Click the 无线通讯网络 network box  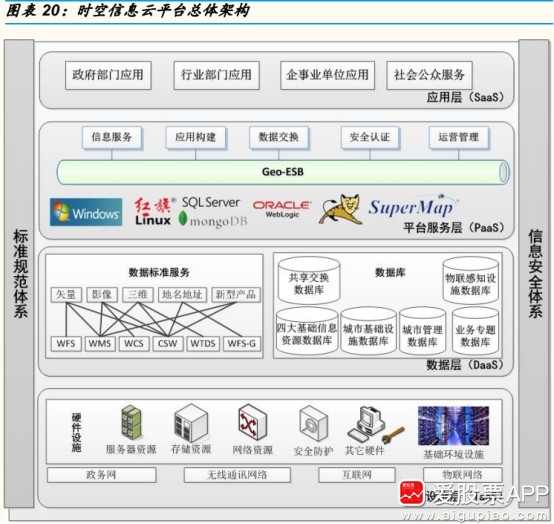pyautogui.click(x=237, y=475)
